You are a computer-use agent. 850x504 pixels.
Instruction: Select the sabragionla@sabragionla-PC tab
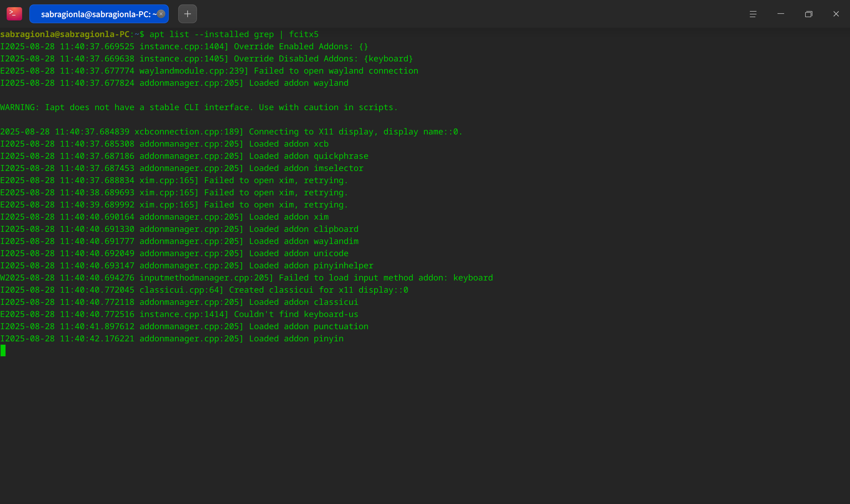pyautogui.click(x=99, y=14)
